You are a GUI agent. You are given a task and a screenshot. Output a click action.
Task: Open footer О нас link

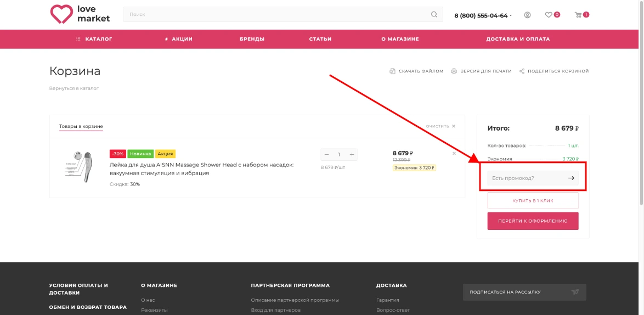(x=148, y=300)
